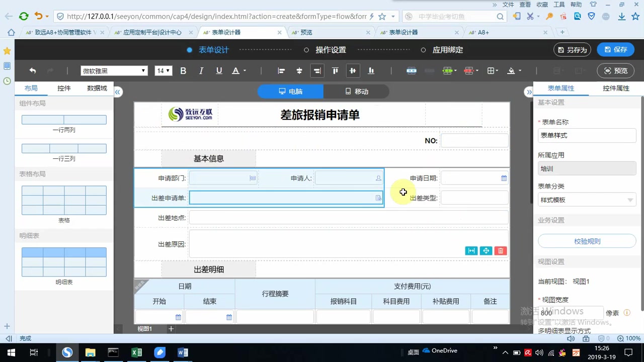Click the width adjustment icon on 出差原因 field
Image resolution: width=644 pixels, height=362 pixels.
click(471, 250)
